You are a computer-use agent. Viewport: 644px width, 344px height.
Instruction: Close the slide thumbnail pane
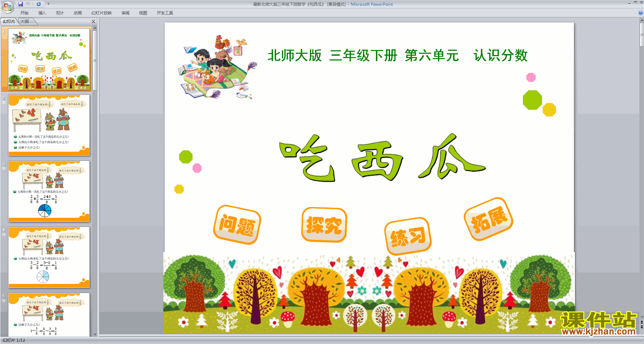coord(94,21)
